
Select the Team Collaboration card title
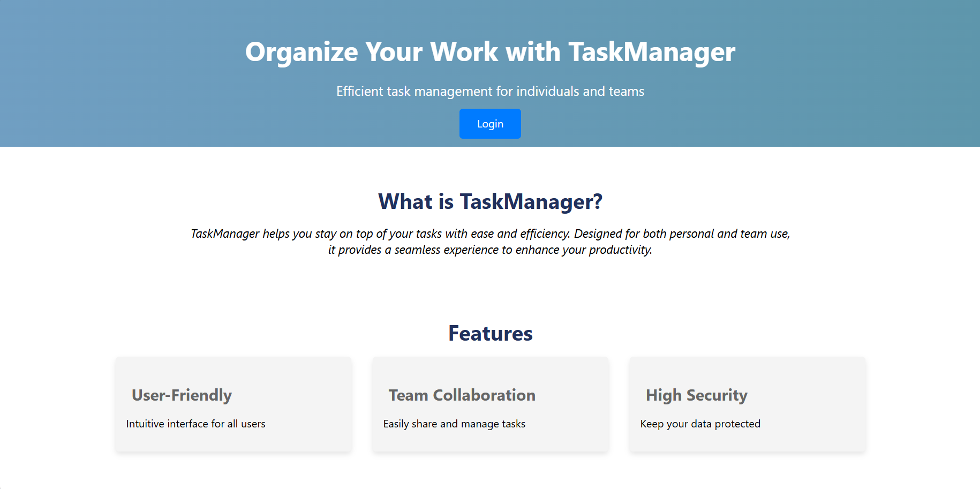(462, 395)
